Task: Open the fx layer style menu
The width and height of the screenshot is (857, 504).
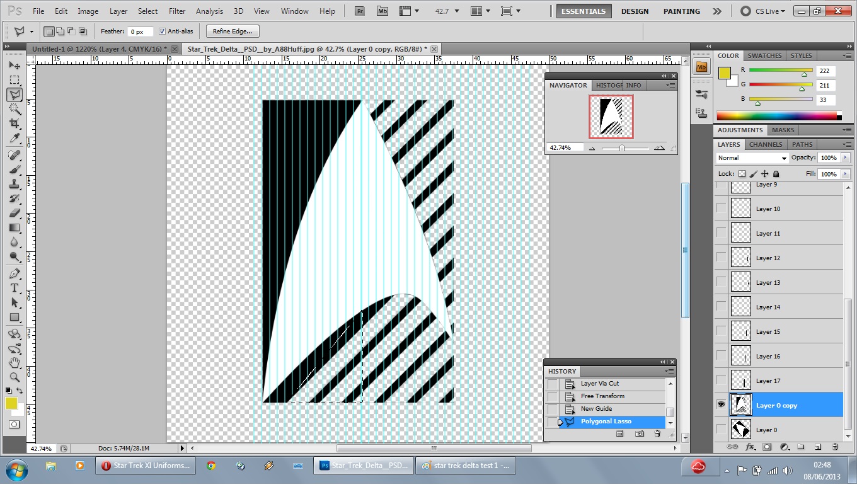Action: coord(750,447)
